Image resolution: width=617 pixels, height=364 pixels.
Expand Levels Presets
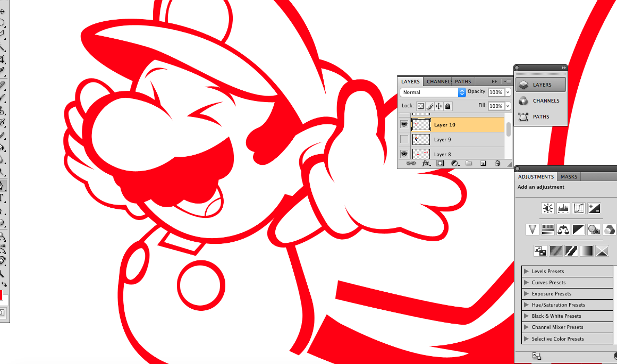point(527,271)
